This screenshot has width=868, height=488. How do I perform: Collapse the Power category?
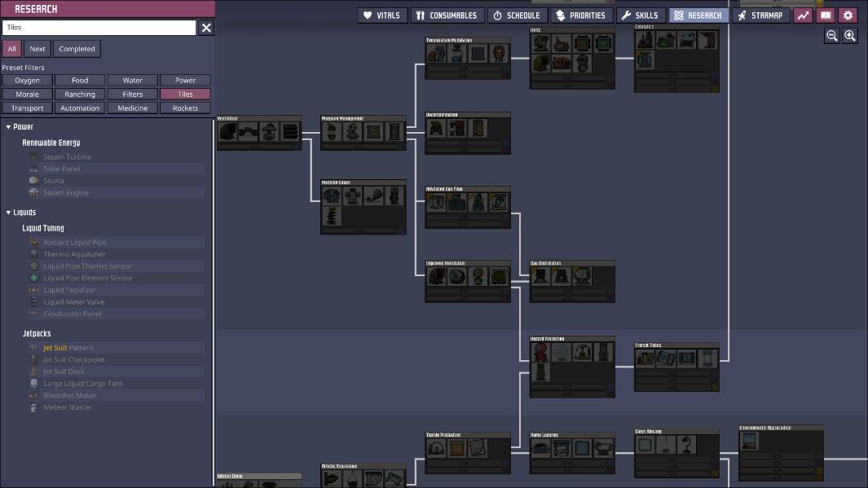pos(8,127)
